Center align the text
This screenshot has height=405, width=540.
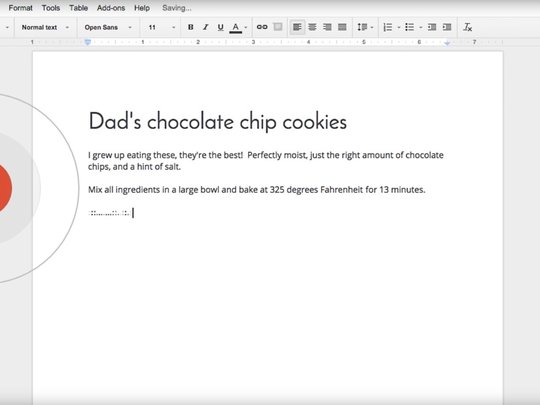312,27
